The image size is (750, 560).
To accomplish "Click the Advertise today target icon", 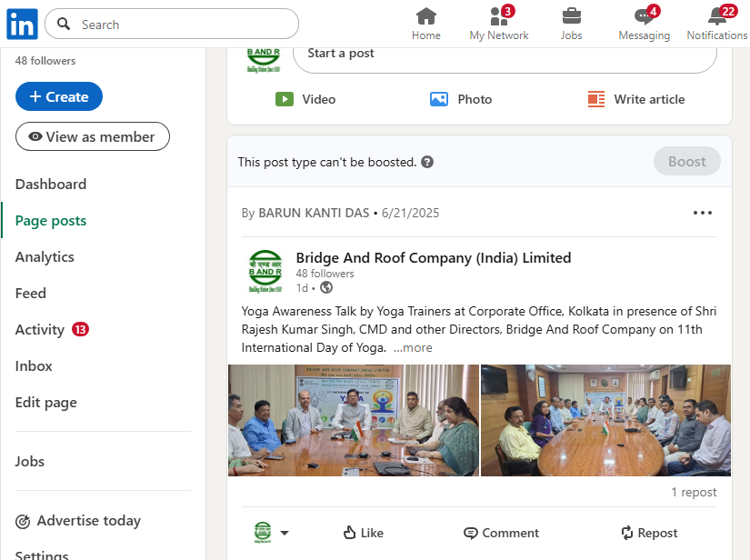I will point(23,521).
